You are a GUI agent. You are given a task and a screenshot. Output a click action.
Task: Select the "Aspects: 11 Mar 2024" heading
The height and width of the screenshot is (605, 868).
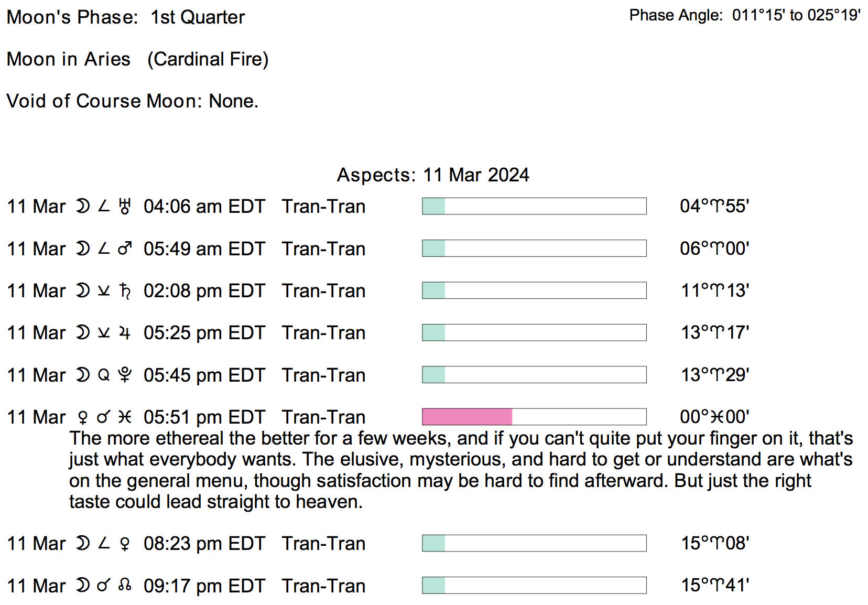433,175
